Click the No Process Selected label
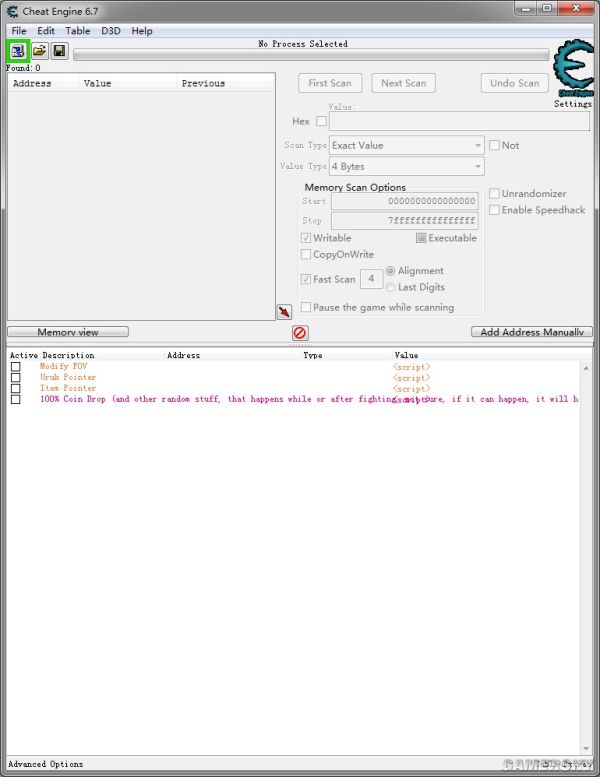 pos(303,44)
